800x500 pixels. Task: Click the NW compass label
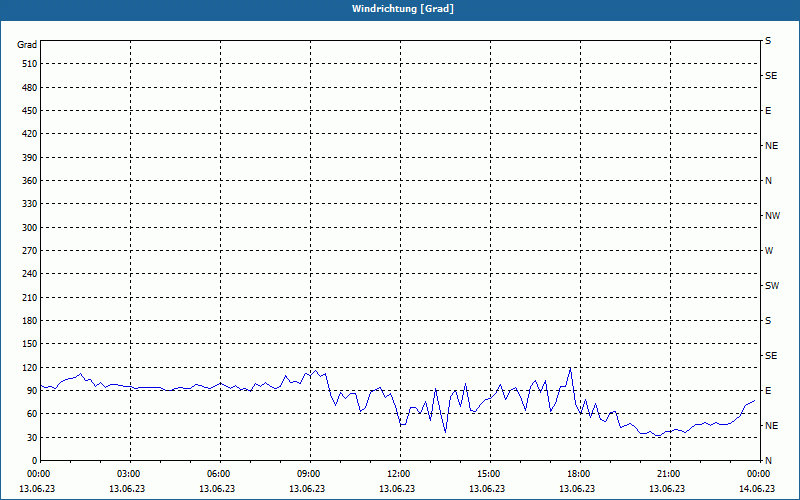click(772, 216)
